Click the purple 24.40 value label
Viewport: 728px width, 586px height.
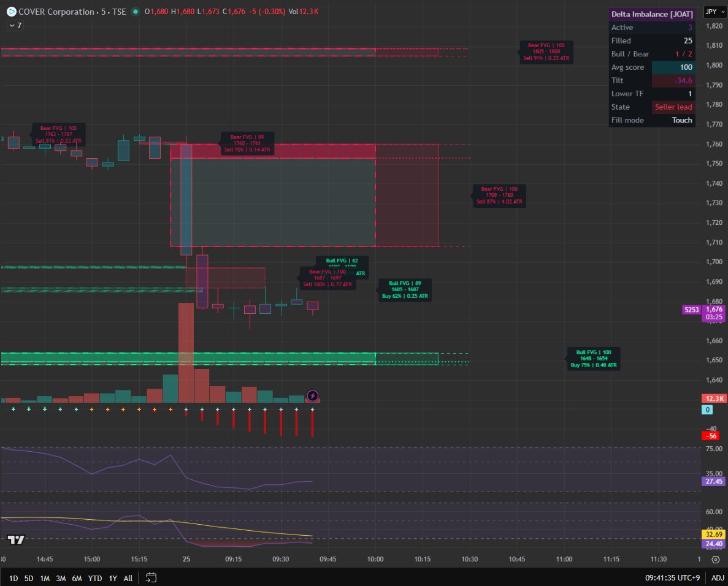[714, 544]
